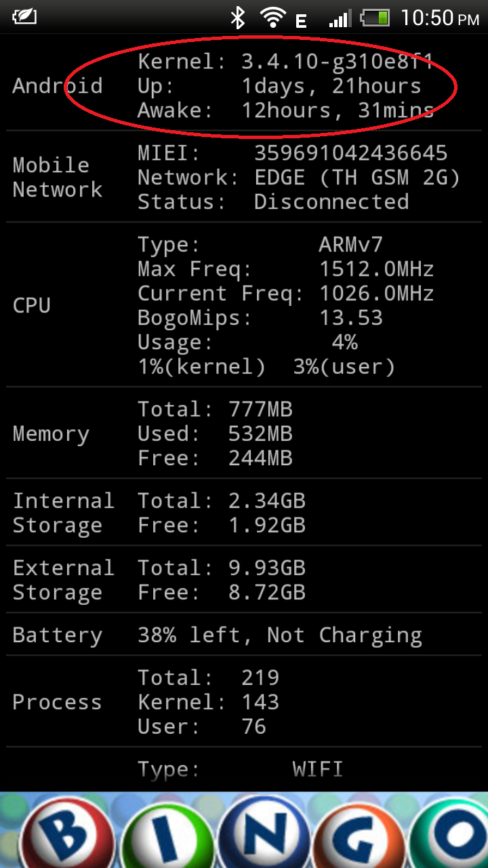Tap the Memory section label
The image size is (488, 868).
click(51, 434)
